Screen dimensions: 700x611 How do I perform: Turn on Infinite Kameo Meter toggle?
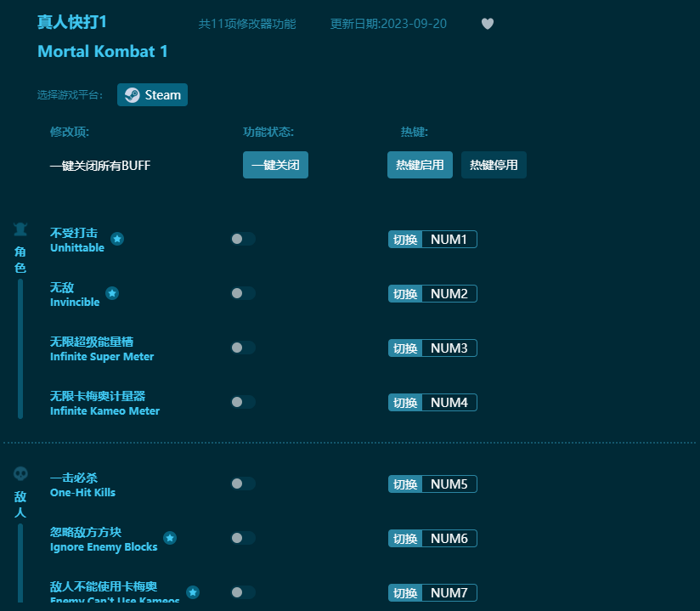[x=243, y=402]
